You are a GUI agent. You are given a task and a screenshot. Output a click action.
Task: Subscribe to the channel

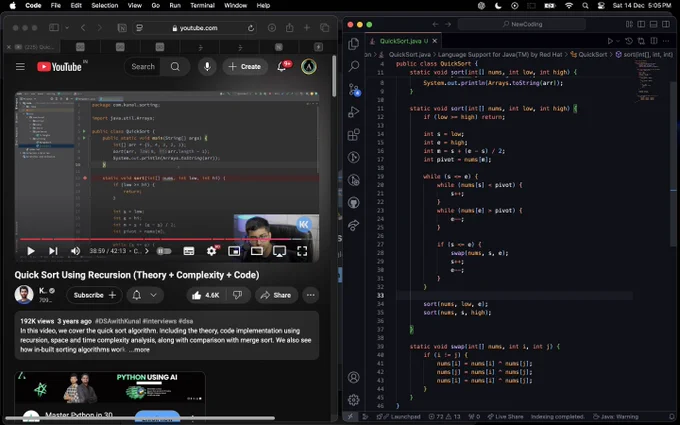[95, 295]
